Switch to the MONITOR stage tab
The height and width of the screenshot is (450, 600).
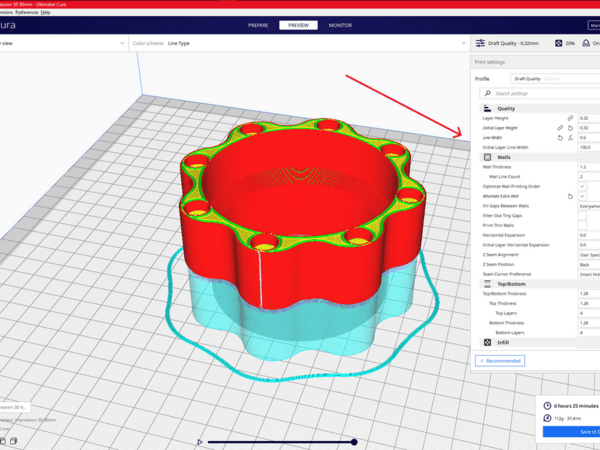click(x=345, y=23)
